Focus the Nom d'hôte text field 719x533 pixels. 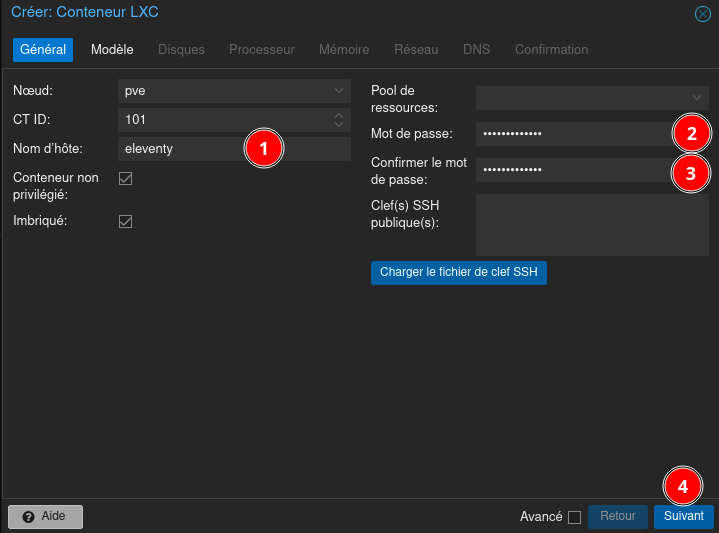[180, 149]
